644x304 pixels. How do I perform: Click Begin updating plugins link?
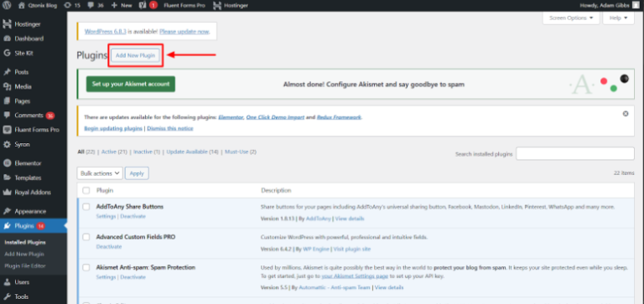pos(113,128)
